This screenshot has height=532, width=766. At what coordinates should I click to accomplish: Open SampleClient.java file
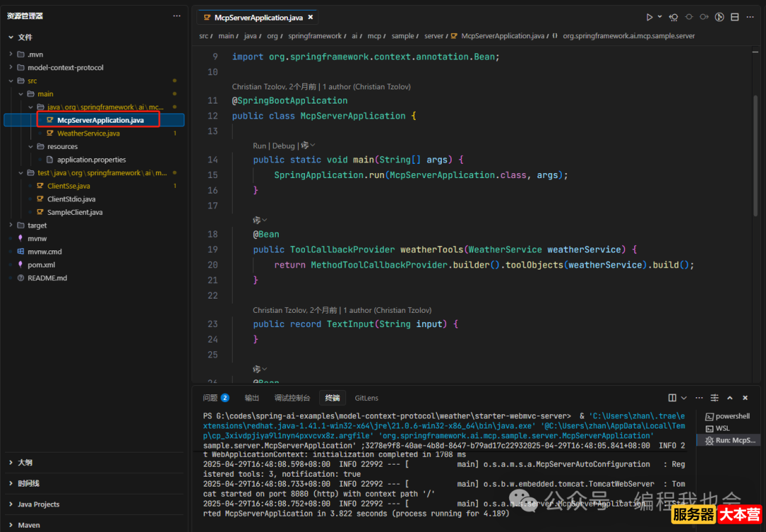click(x=74, y=213)
